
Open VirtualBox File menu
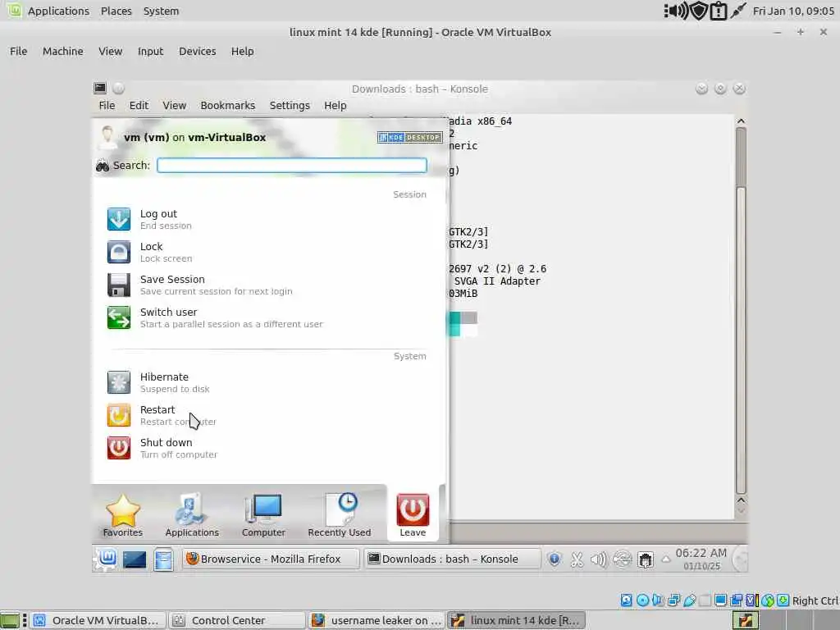tap(18, 52)
